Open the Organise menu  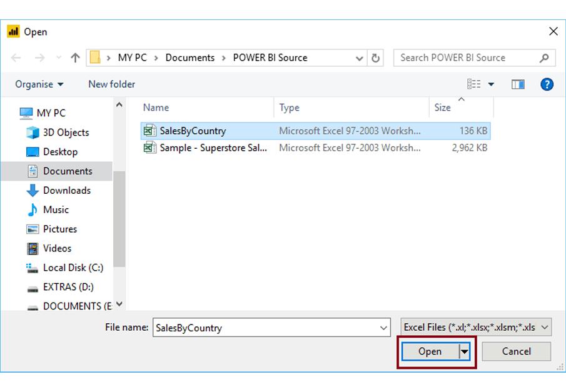coord(39,84)
